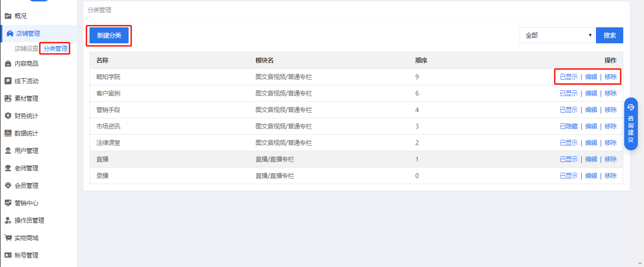Viewport: 644px width, 267px height.
Task: Remove the 客户案例 category
Action: tap(611, 93)
